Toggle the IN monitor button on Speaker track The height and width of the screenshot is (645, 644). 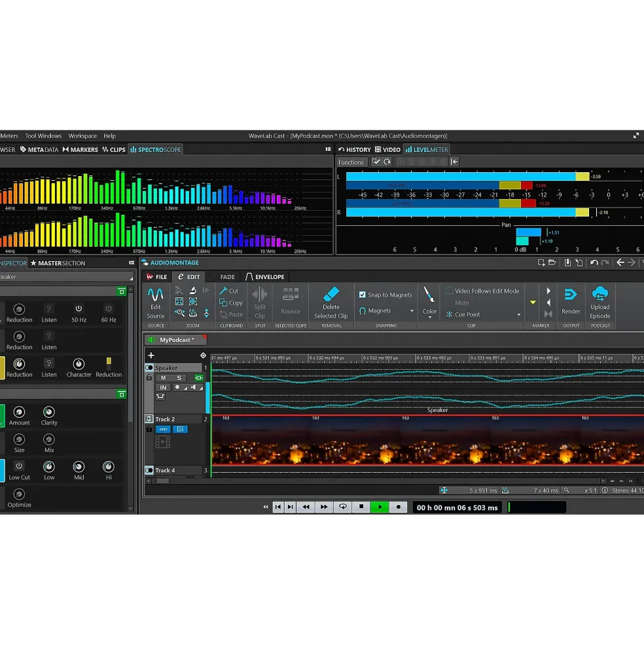tap(163, 388)
